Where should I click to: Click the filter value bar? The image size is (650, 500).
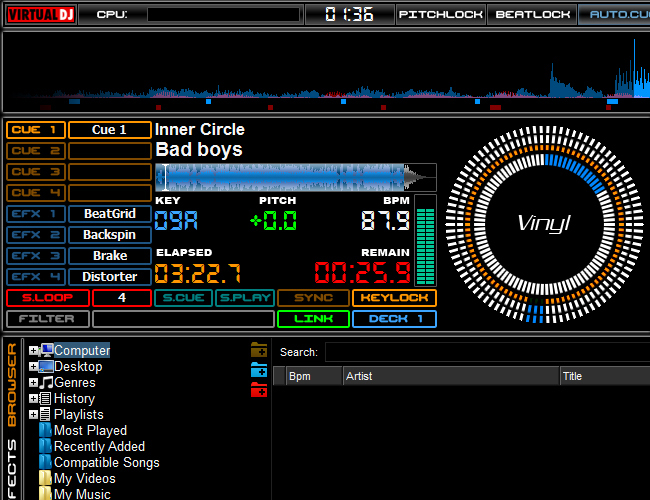pos(183,319)
